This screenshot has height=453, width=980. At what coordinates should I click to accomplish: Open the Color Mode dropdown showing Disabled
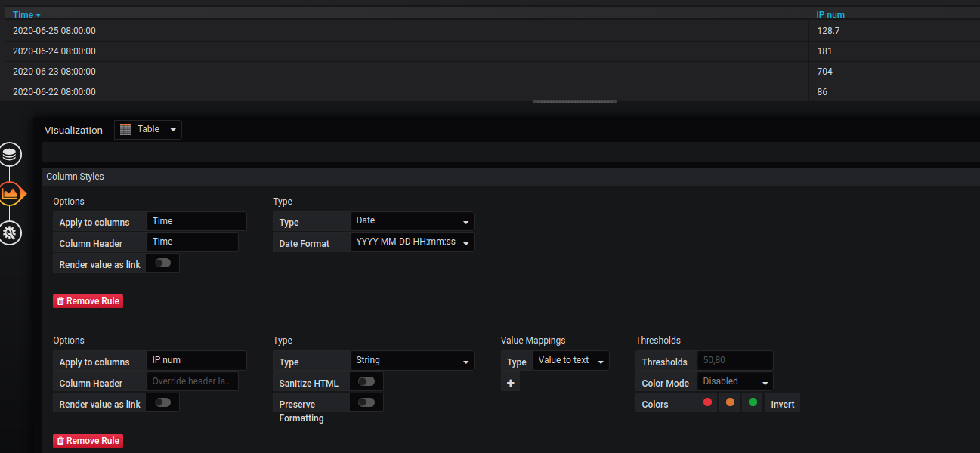click(734, 381)
